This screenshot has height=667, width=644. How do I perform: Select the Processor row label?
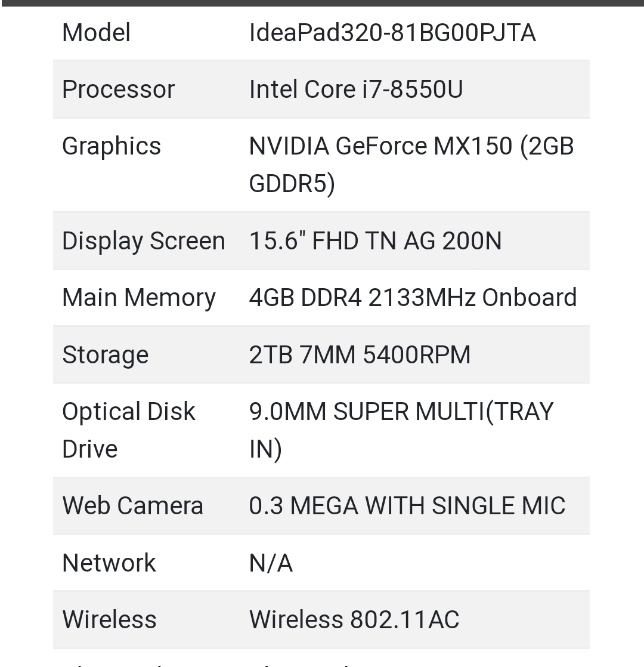118,89
